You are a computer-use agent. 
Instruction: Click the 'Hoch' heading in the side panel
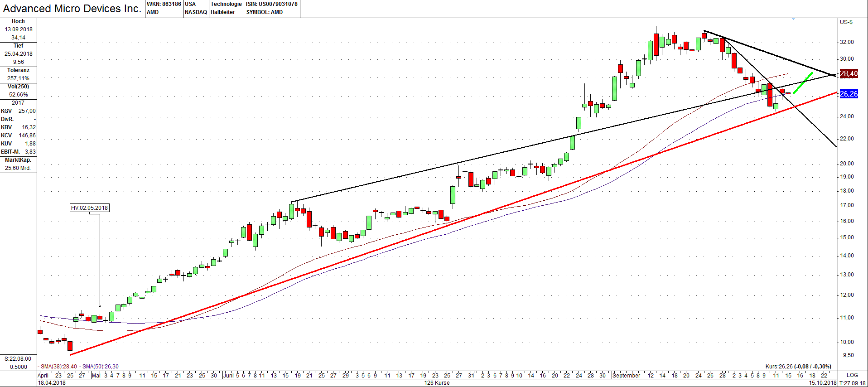[x=18, y=21]
